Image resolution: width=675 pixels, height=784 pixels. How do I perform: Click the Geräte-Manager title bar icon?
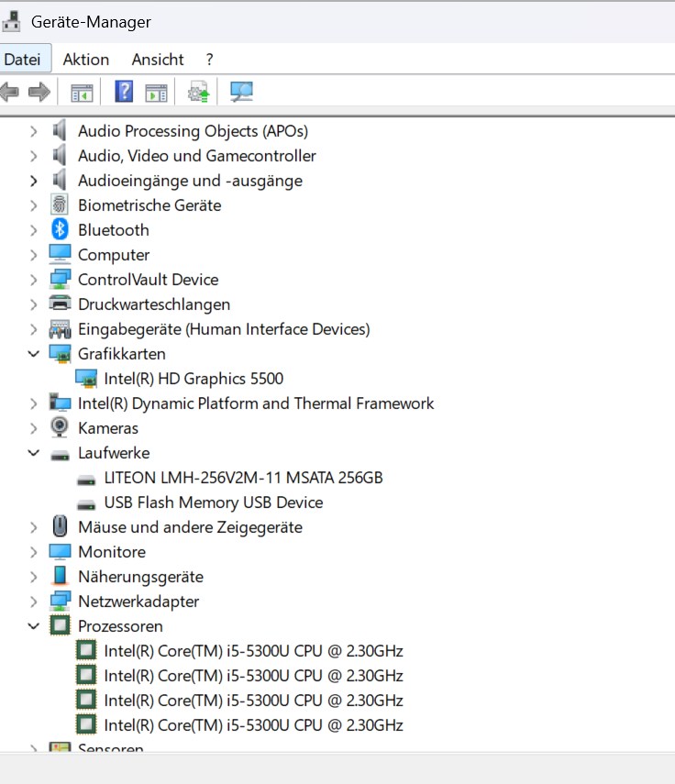pyautogui.click(x=12, y=21)
